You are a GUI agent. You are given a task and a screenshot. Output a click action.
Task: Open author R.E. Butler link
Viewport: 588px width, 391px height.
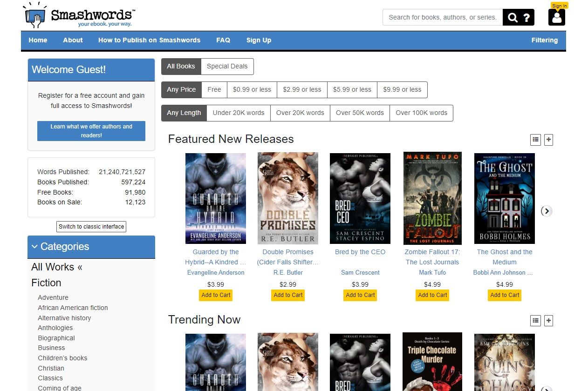point(288,272)
